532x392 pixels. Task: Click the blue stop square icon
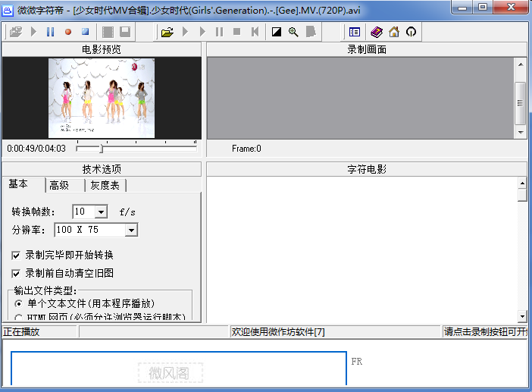[x=85, y=32]
